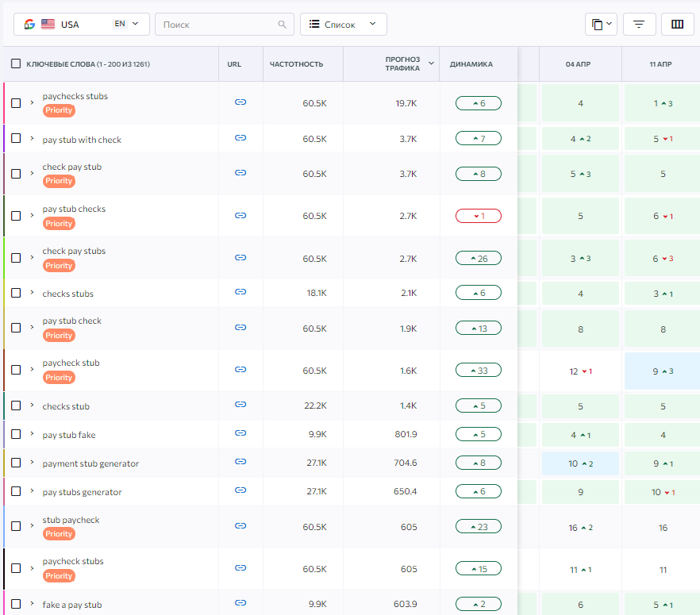The width and height of the screenshot is (700, 615).
Task: Open URL link icon for check pay stub
Action: click(240, 173)
